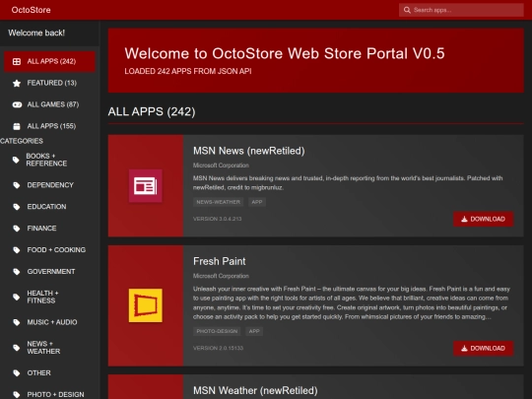Click Microsoft Corporation under Fresh Paint
The width and height of the screenshot is (532, 399).
(x=221, y=276)
